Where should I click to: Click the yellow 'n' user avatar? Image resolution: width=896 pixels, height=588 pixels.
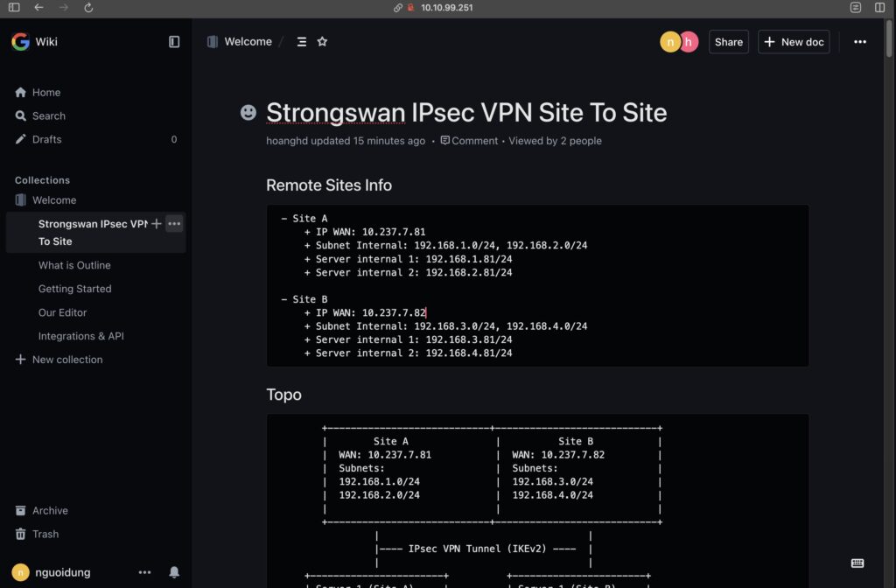[669, 42]
